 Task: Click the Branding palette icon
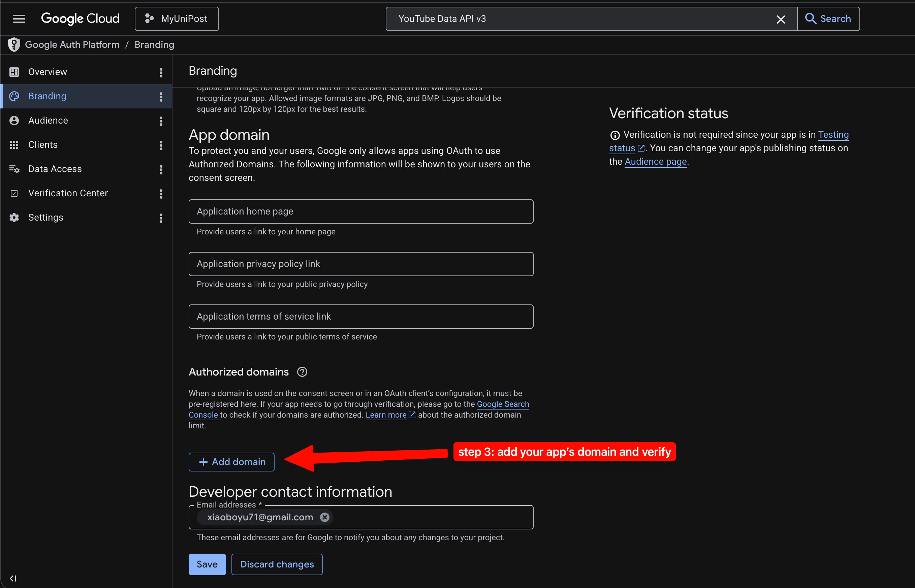14,96
